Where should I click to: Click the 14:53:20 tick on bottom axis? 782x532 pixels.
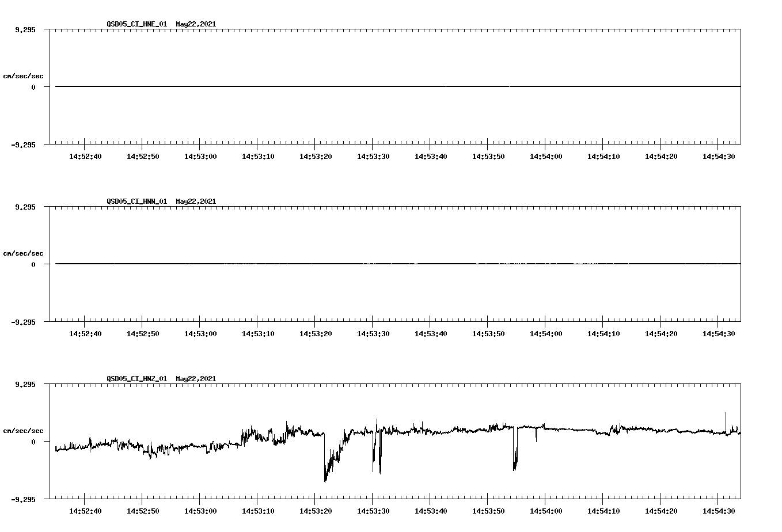316,510
